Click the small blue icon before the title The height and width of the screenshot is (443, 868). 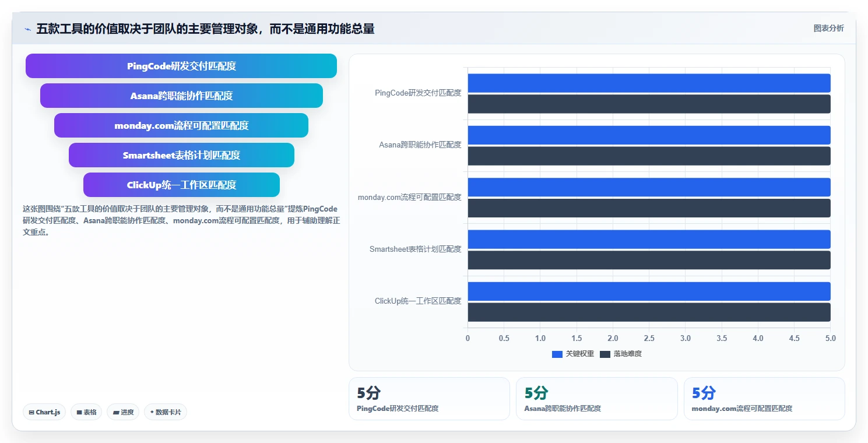(x=27, y=29)
